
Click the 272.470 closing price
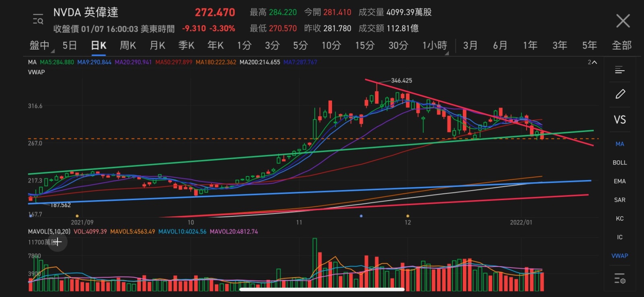click(x=215, y=12)
